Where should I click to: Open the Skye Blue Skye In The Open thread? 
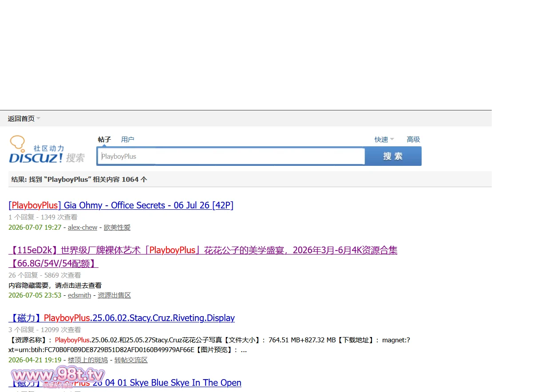pos(125,383)
